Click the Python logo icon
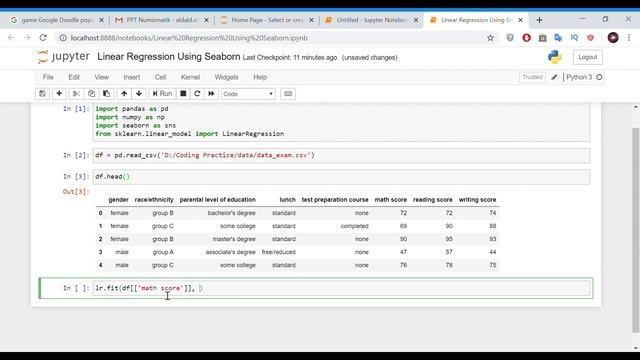 [555, 57]
